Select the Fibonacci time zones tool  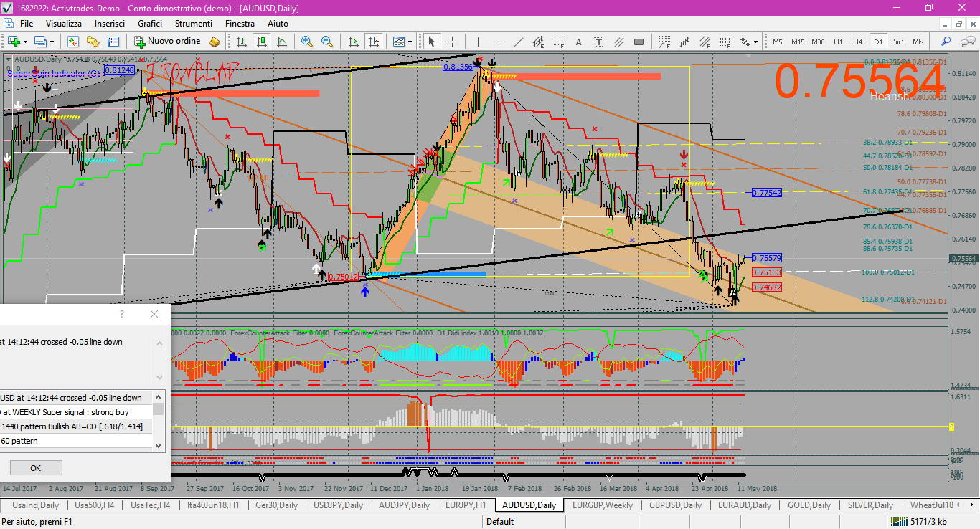725,42
